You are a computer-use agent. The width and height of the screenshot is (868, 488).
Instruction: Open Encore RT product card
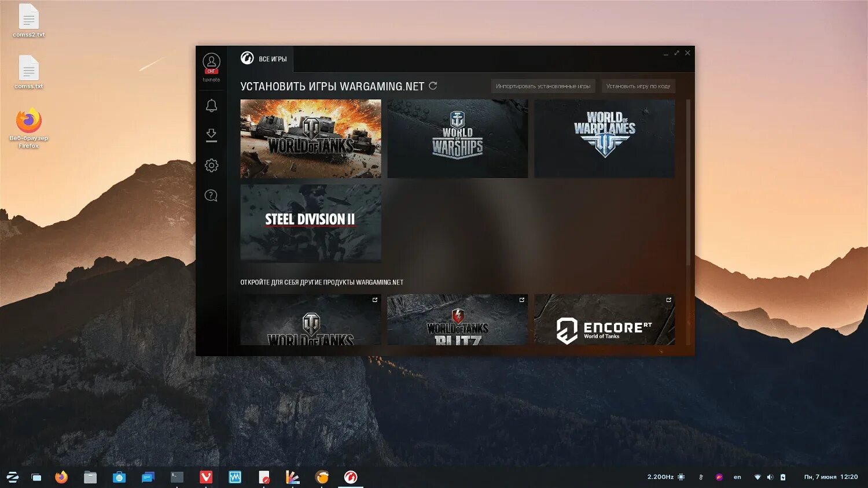click(x=604, y=320)
